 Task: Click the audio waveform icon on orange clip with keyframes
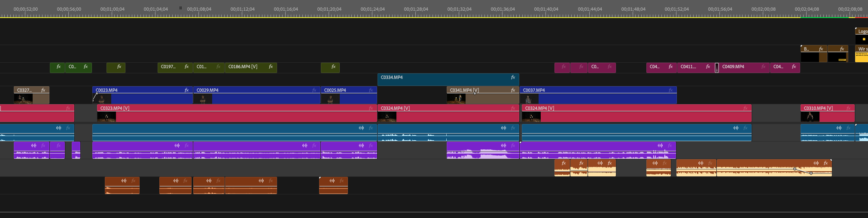(x=816, y=163)
